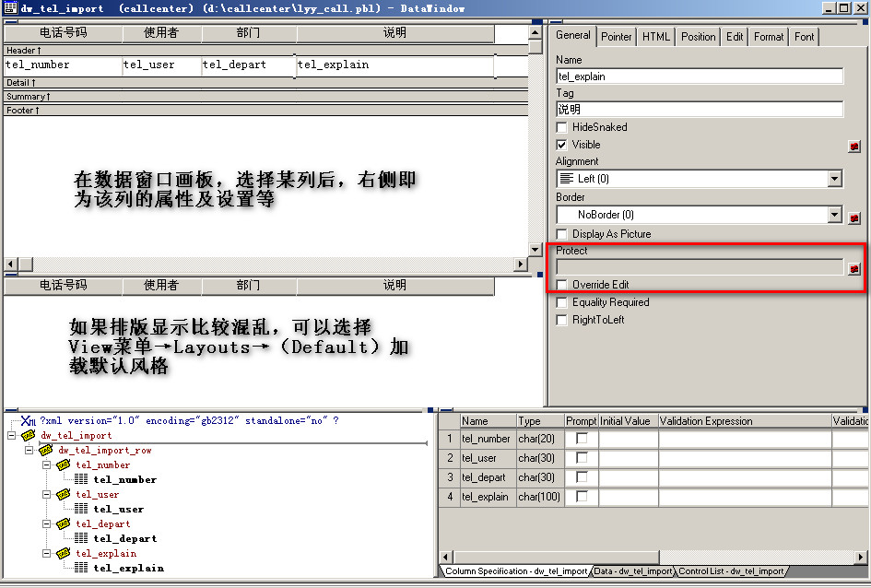This screenshot has width=871, height=588.
Task: Collapse the tel_depart tree node
Action: click(47, 523)
